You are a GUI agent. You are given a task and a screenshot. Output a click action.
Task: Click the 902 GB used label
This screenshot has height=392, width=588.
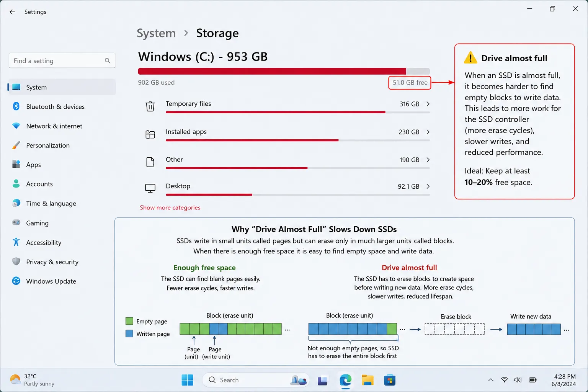click(156, 82)
